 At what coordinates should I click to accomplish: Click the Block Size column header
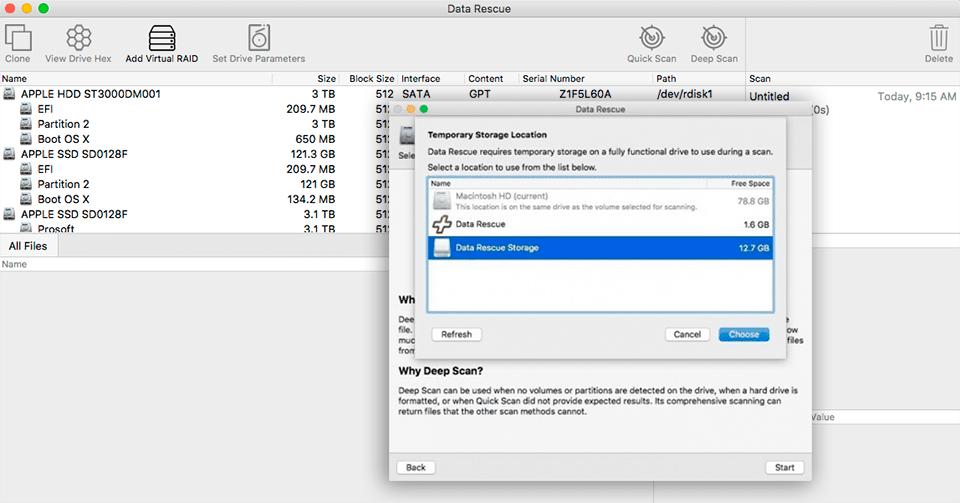coord(371,78)
